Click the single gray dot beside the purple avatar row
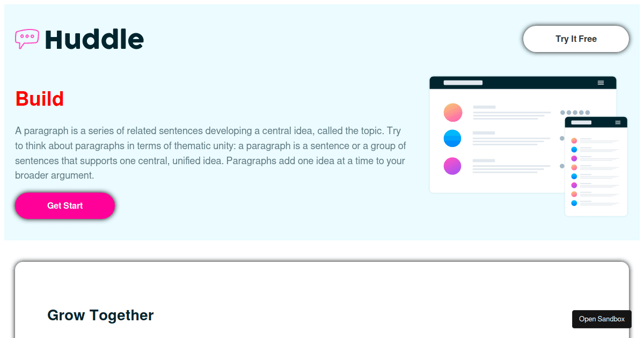644x338 pixels. point(562,166)
